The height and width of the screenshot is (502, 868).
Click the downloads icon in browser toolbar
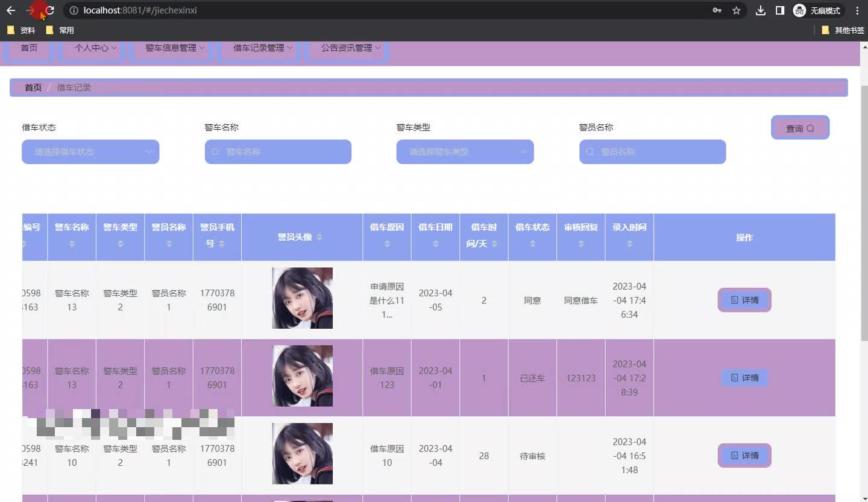pyautogui.click(x=761, y=10)
